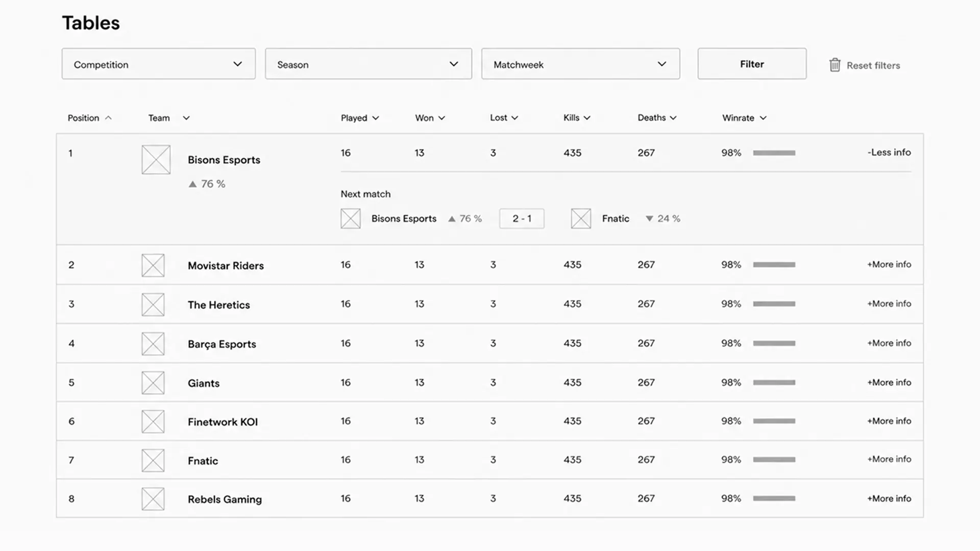The width and height of the screenshot is (980, 551).
Task: Open the Season dropdown
Action: 369,64
